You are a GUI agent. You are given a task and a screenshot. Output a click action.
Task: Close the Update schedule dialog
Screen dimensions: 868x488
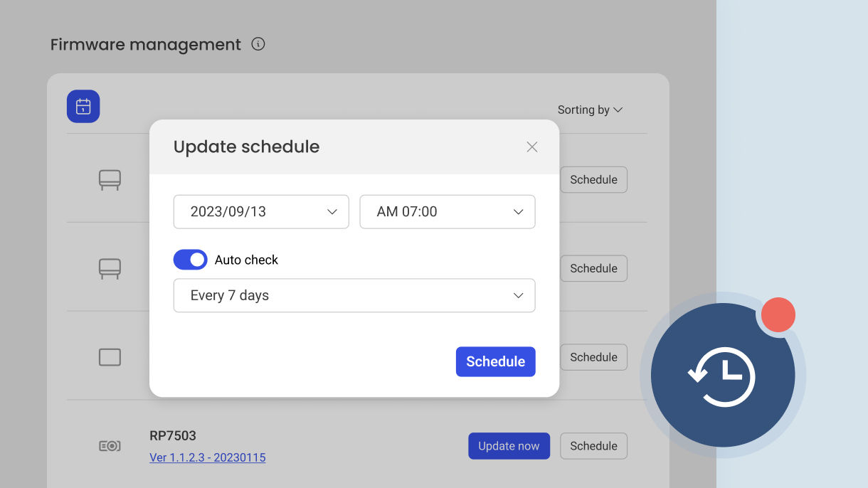[532, 147]
